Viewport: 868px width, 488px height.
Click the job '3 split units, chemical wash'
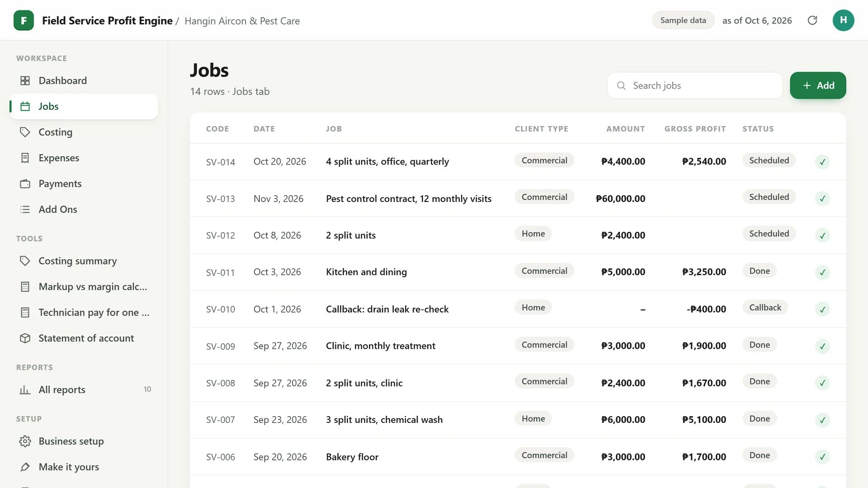tap(384, 420)
